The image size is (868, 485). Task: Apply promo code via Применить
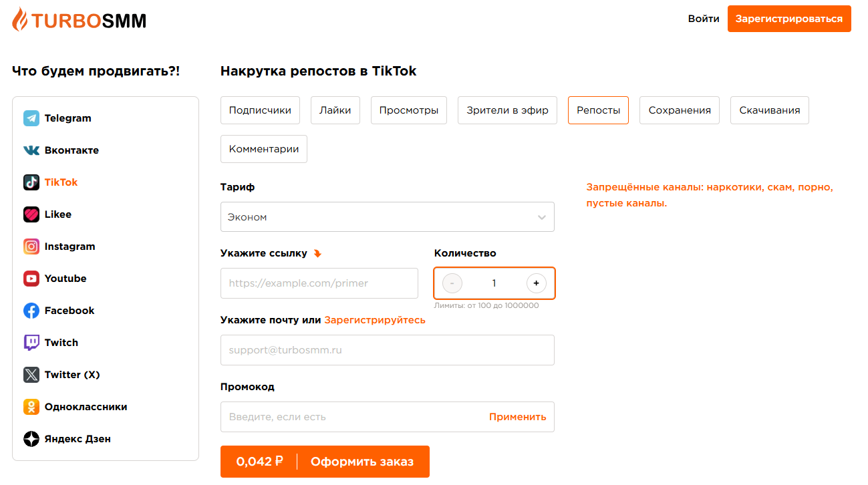point(517,417)
